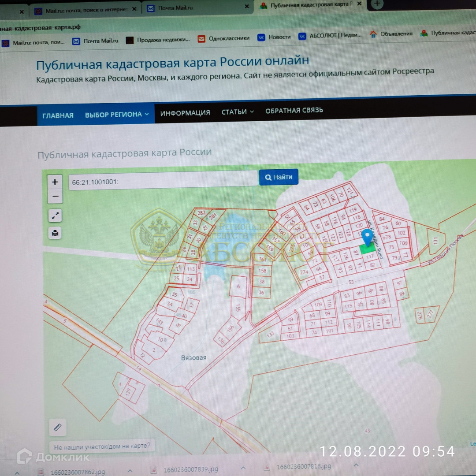Select parcel 133 on map
476x476 pixels.
coord(270,335)
